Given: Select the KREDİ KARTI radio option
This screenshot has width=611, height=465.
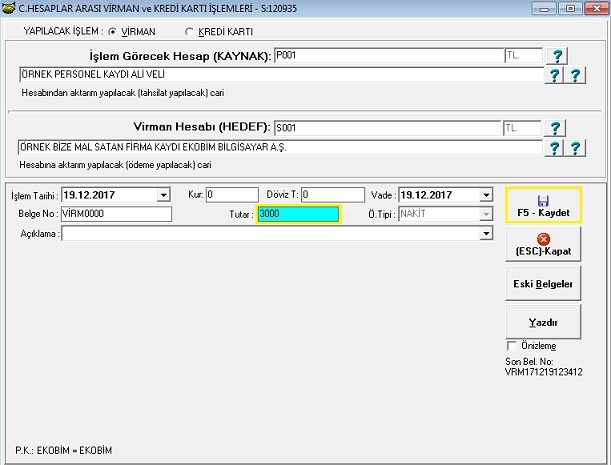Looking at the screenshot, I should (189, 32).
